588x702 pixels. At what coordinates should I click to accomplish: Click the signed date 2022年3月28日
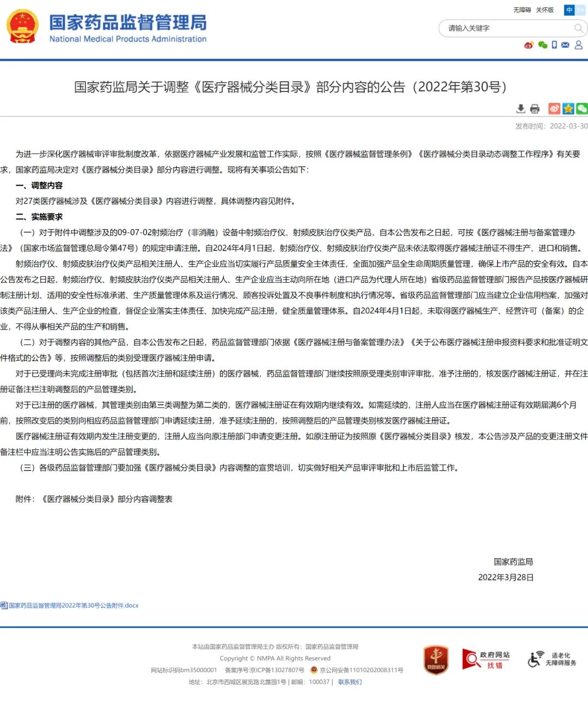pos(506,577)
